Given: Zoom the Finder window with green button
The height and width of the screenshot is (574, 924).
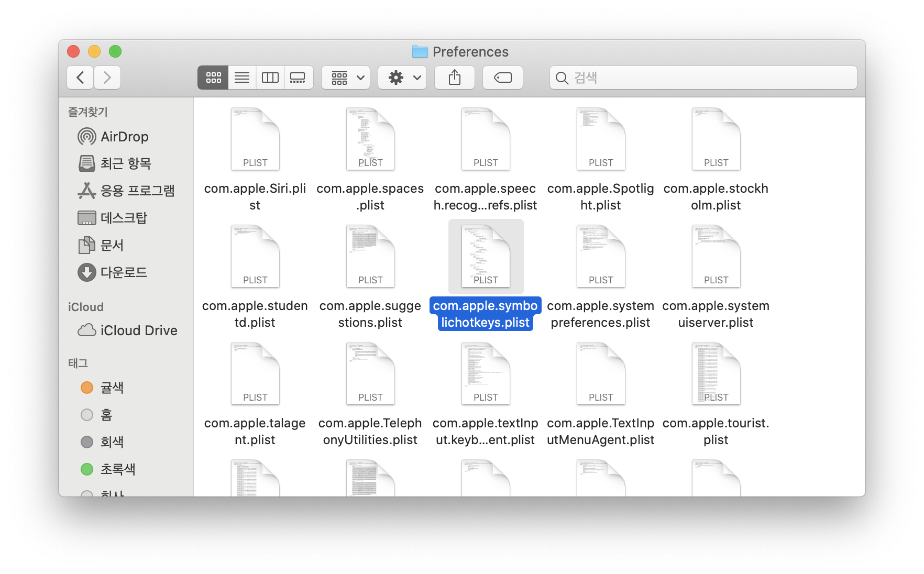Looking at the screenshot, I should tap(115, 51).
